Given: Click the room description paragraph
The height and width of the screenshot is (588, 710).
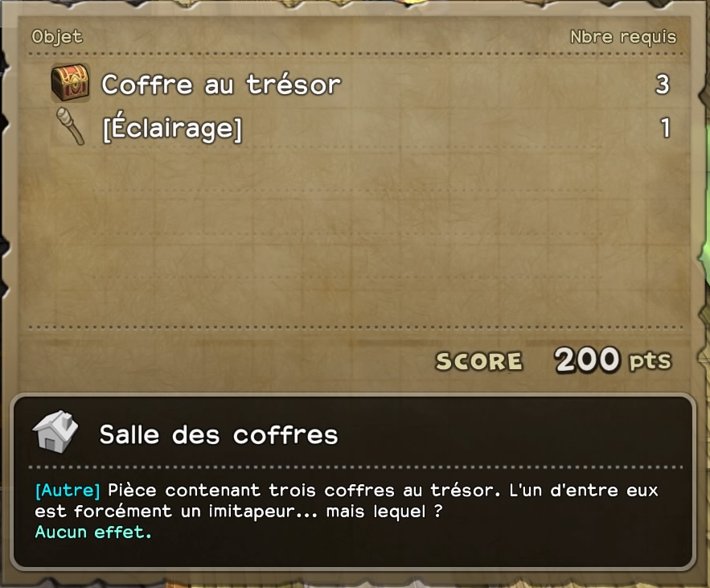Looking at the screenshot, I should (x=347, y=500).
